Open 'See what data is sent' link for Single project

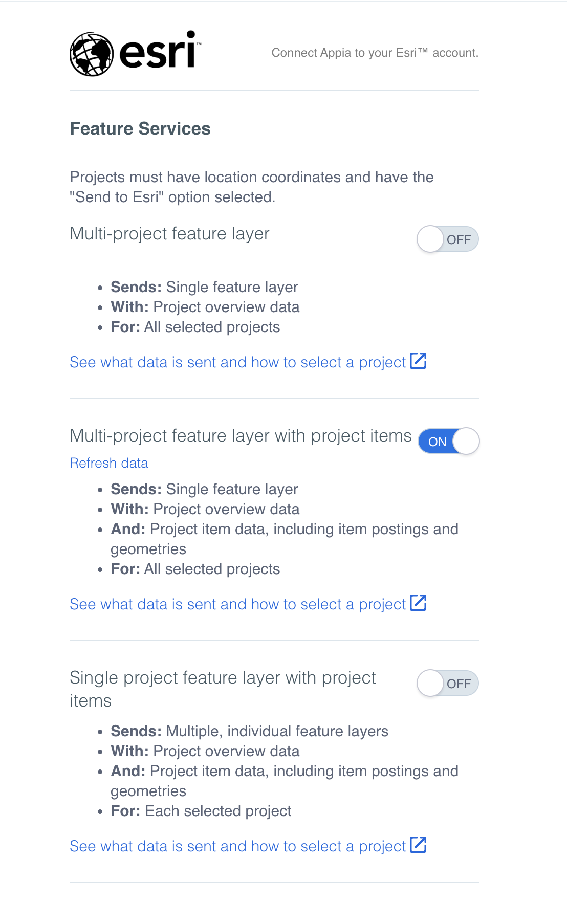237,846
